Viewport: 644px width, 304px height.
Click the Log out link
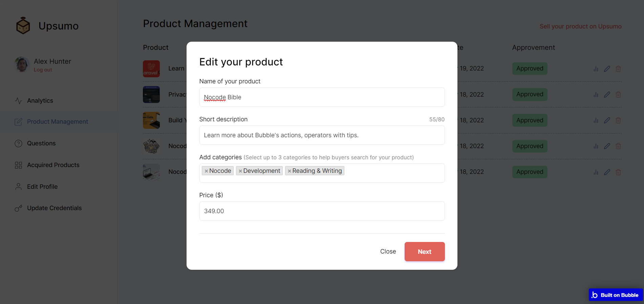43,70
